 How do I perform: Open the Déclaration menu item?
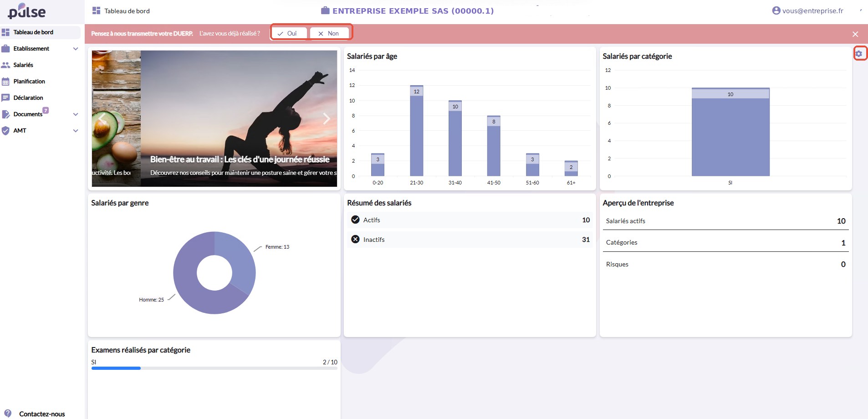click(41, 98)
